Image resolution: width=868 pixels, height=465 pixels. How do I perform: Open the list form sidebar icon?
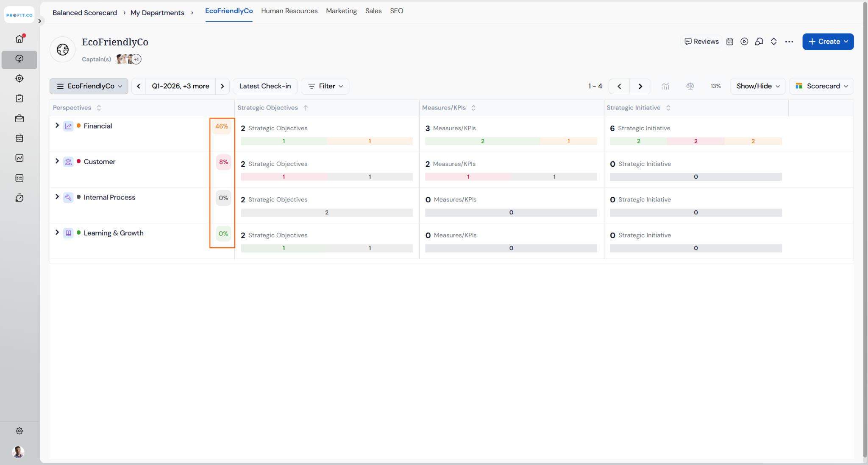[x=19, y=178]
